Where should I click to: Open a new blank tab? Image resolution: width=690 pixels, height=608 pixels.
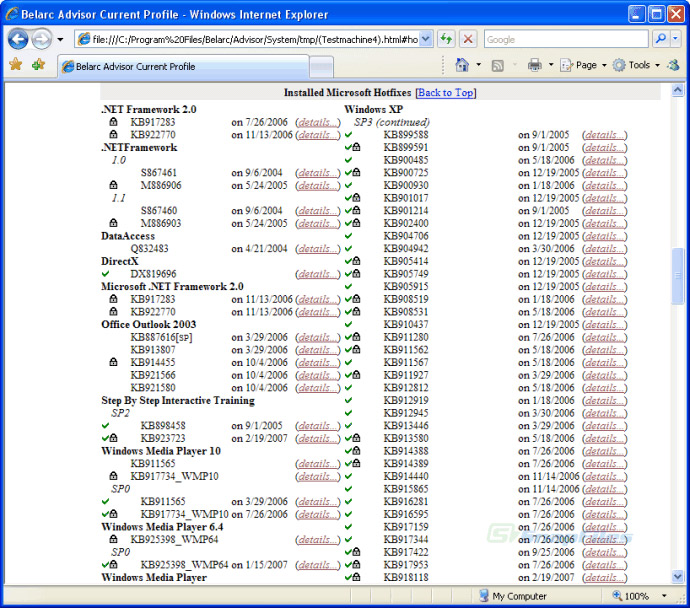(321, 68)
